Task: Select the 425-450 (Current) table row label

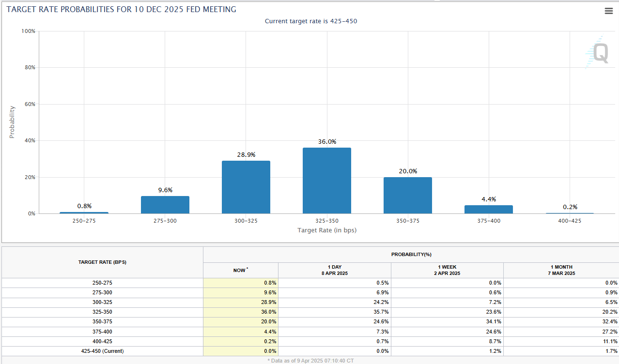Action: [102, 351]
